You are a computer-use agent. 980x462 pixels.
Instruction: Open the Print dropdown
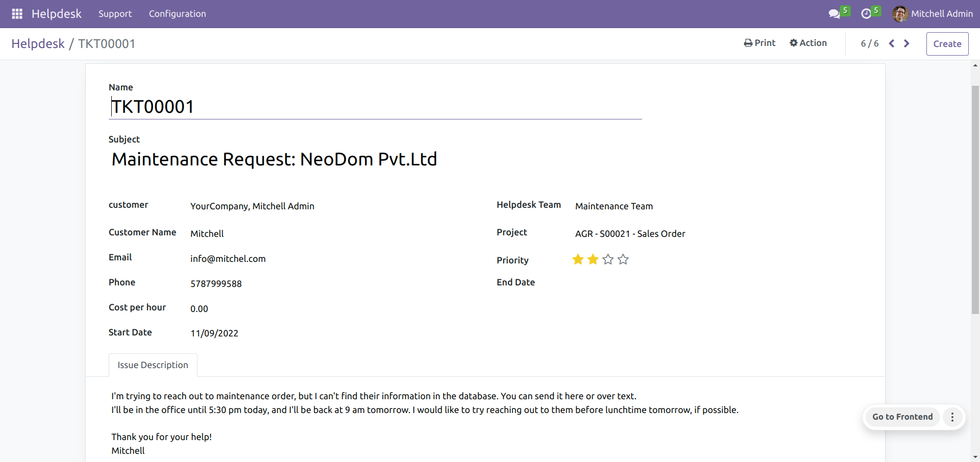coord(759,43)
